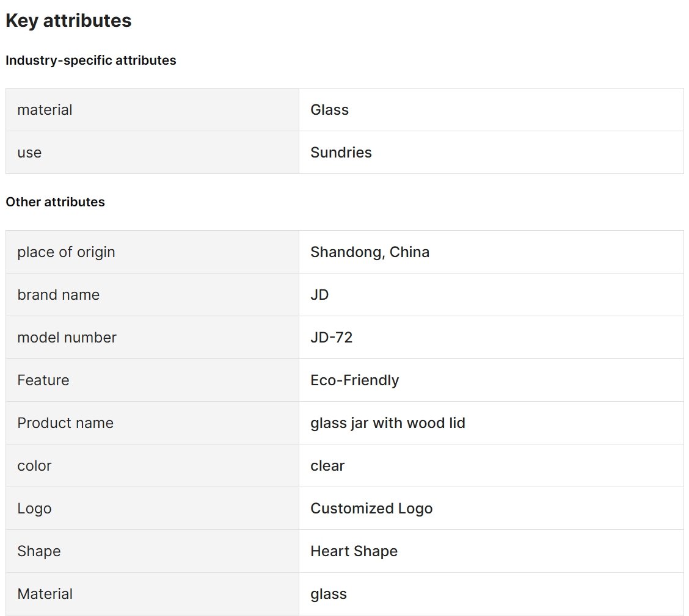
Task: Select the lowercase glass Material value
Action: coord(329,594)
